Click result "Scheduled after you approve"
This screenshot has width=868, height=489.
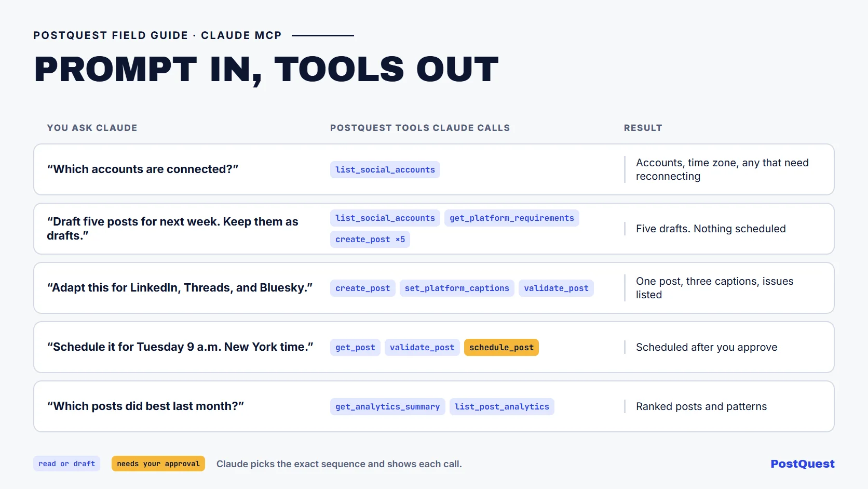[707, 347]
